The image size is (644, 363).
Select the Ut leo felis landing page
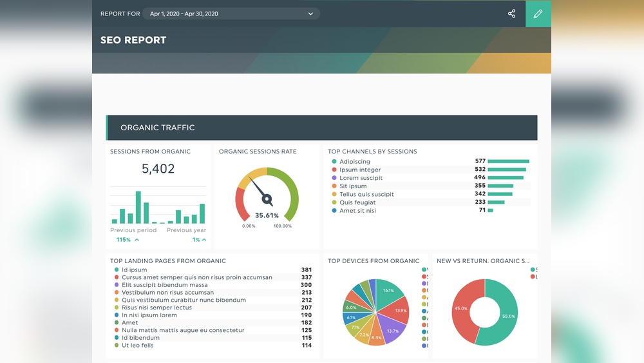click(138, 346)
